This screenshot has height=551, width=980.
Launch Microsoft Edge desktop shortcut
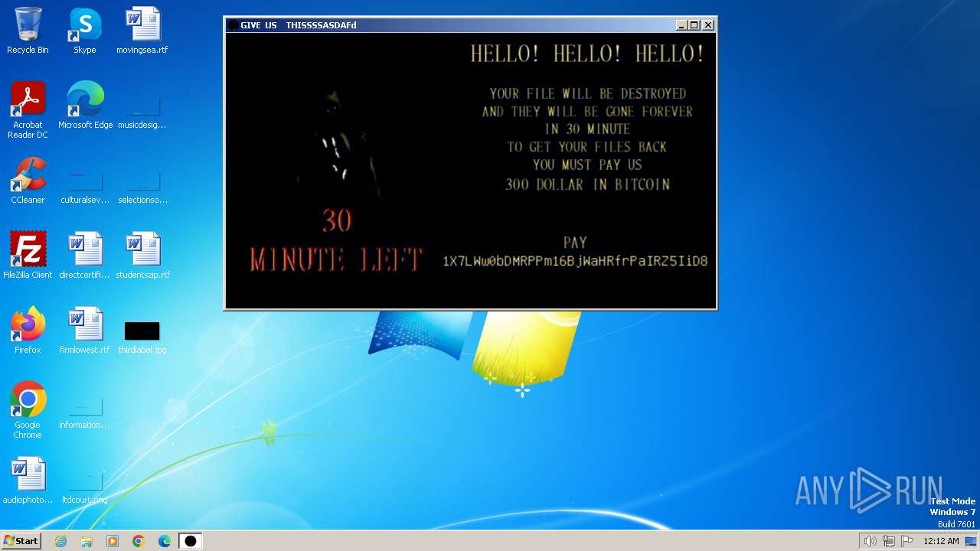point(85,106)
